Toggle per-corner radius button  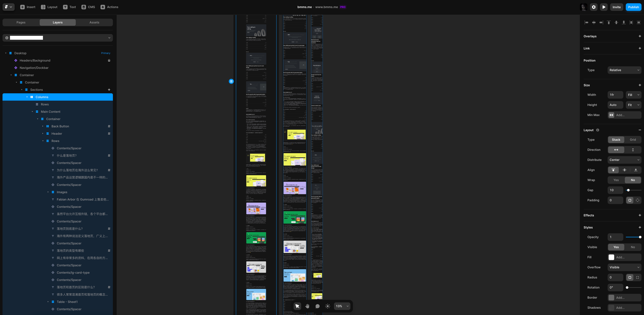pyautogui.click(x=637, y=277)
